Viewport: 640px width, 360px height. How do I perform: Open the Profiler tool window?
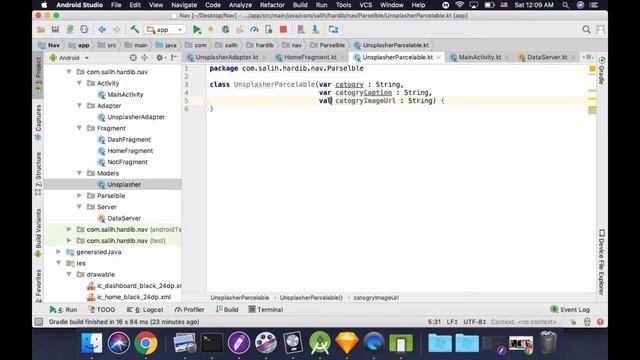[x=189, y=309]
